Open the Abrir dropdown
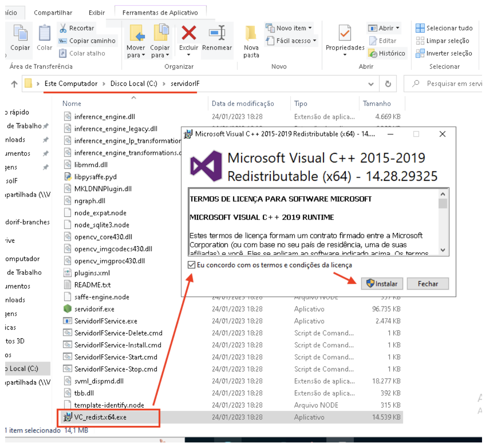Viewport: 488px width, 448px height. click(384, 28)
